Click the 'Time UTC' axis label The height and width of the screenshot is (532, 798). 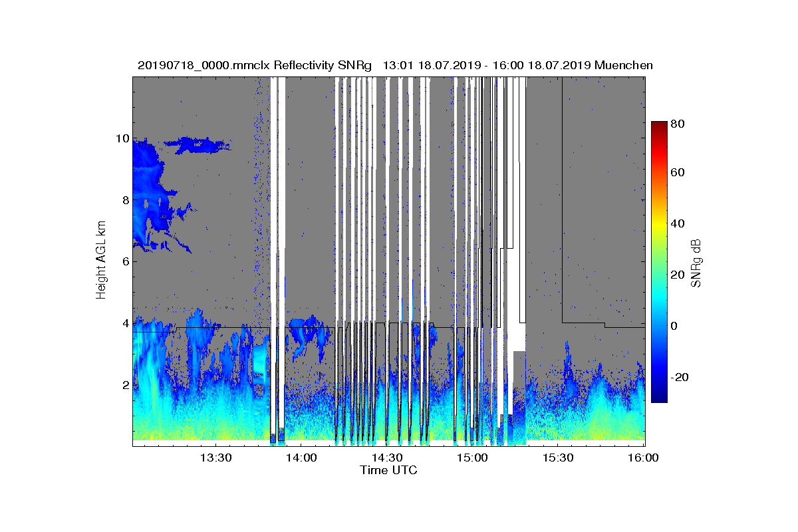click(x=388, y=470)
